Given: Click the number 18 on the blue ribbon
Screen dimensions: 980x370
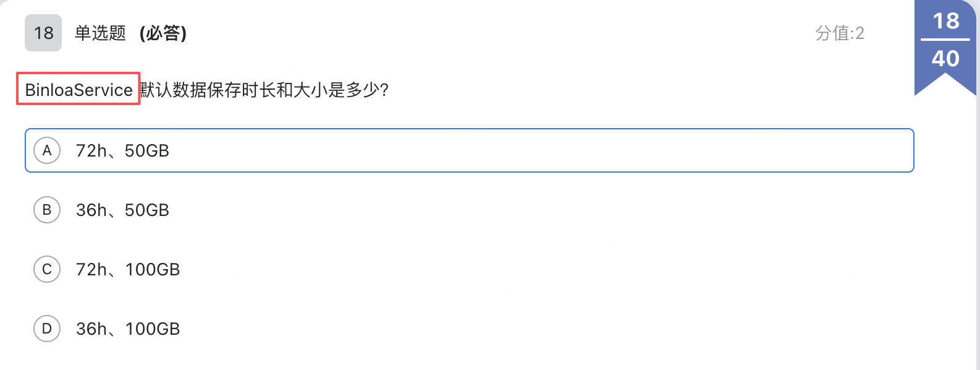Looking at the screenshot, I should [945, 21].
